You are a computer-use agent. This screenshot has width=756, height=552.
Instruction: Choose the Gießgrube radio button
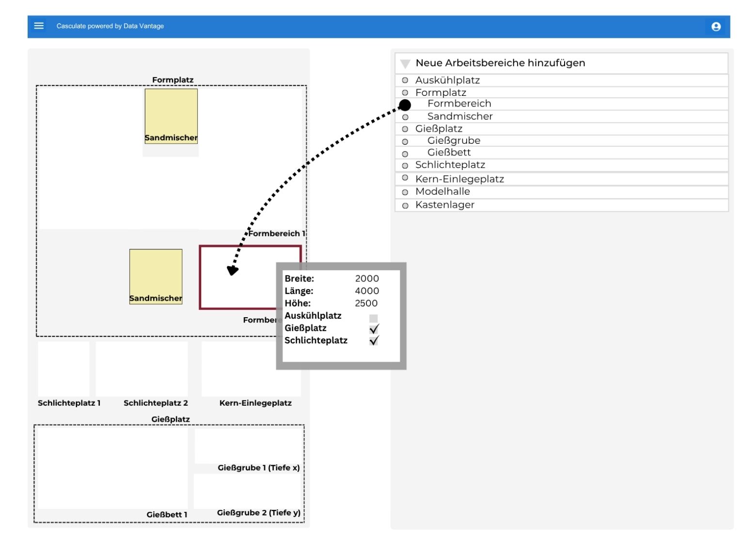click(x=405, y=142)
